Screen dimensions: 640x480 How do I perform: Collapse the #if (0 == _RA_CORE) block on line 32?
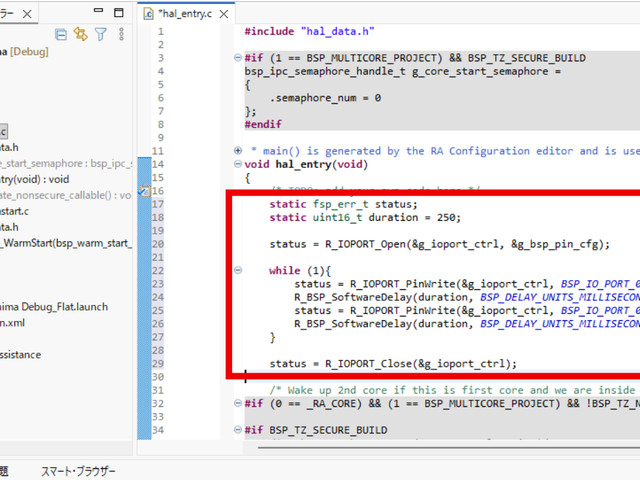tap(238, 403)
